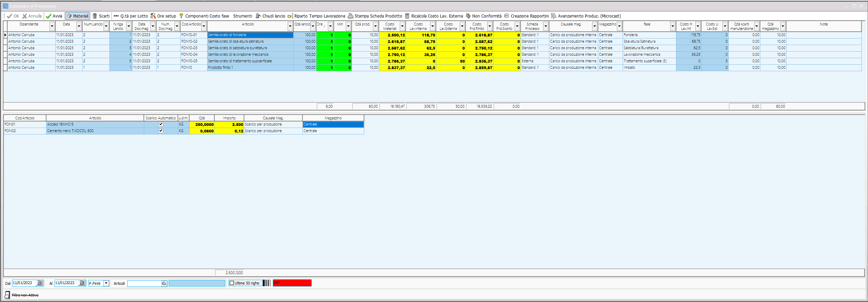Click the Annulla cancel X button
Image resolution: width=868 pixels, height=302 pixels.
coord(32,16)
